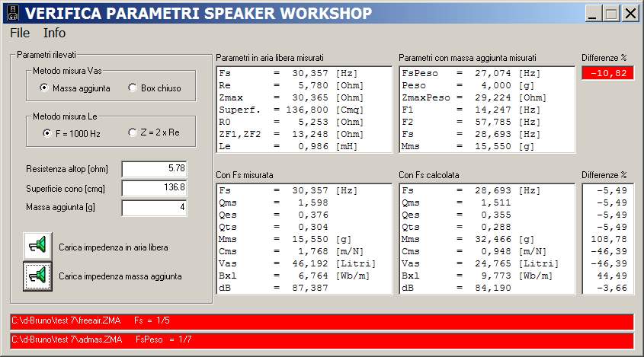The image size is (644, 357).
Task: Click Carica impedenza in aria libera label
Action: (114, 247)
